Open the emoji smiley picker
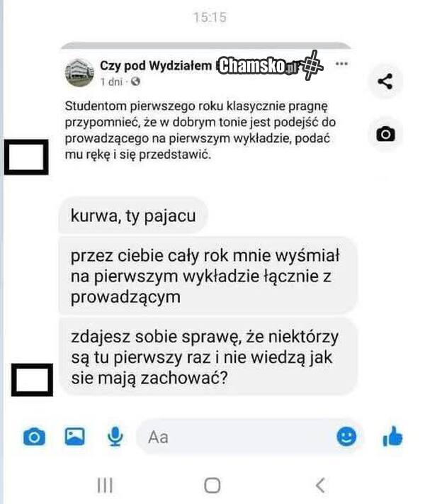Viewport: 425px width, 504px height. click(x=346, y=437)
